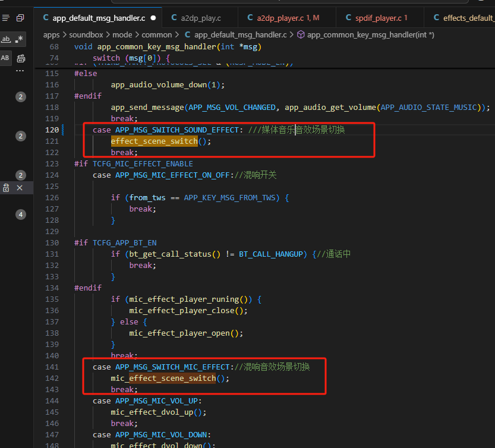Click app_audio_volume_down call on line 116

tap(159, 85)
